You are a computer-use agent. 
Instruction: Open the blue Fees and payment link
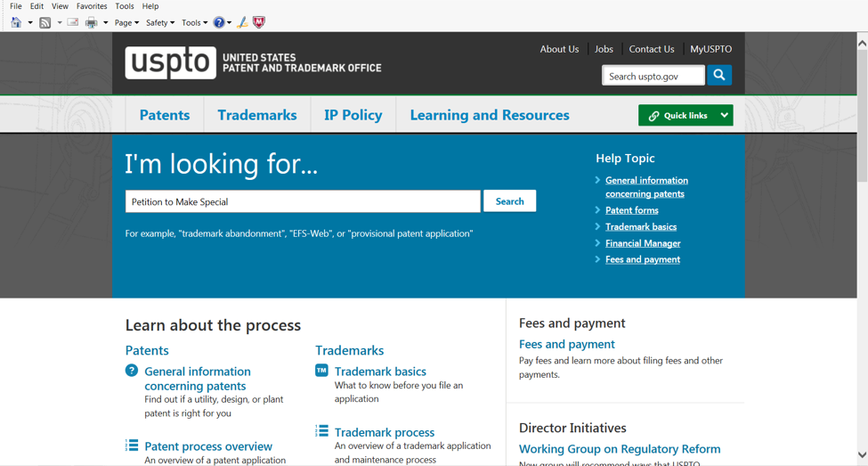[567, 344]
